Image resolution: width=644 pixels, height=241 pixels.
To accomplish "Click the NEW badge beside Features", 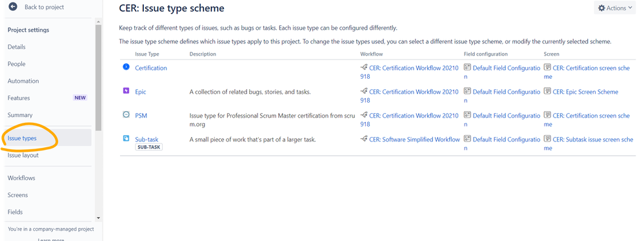I will [80, 98].
